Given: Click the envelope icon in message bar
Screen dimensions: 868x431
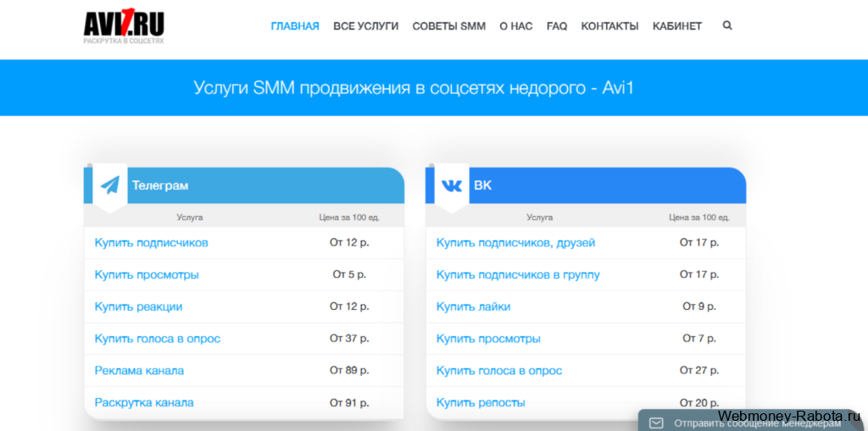Looking at the screenshot, I should [x=656, y=423].
